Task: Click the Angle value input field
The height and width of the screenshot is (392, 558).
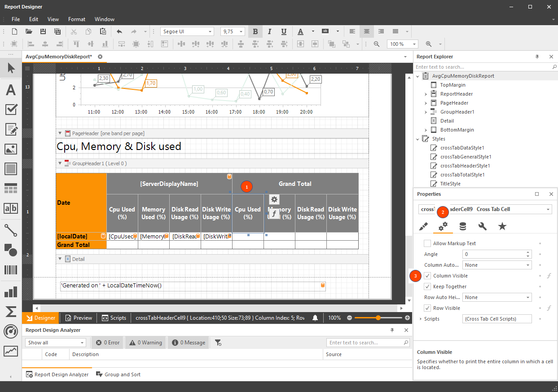Action: [494, 254]
